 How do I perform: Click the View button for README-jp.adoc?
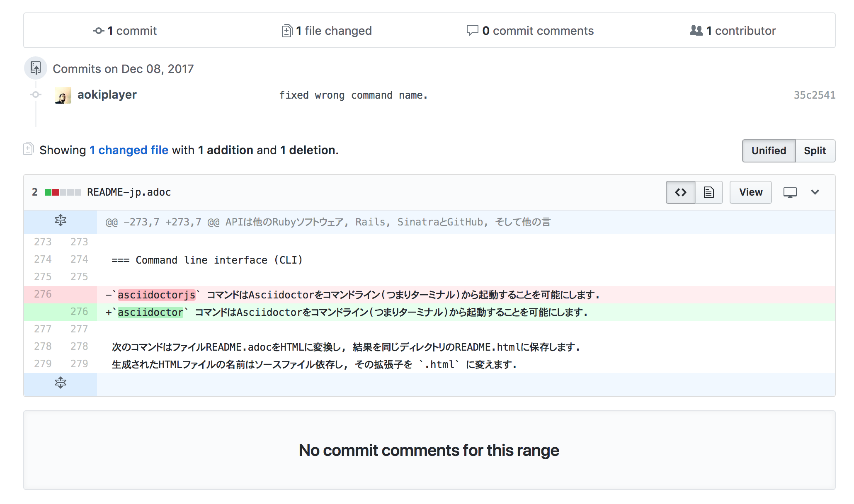pos(751,192)
